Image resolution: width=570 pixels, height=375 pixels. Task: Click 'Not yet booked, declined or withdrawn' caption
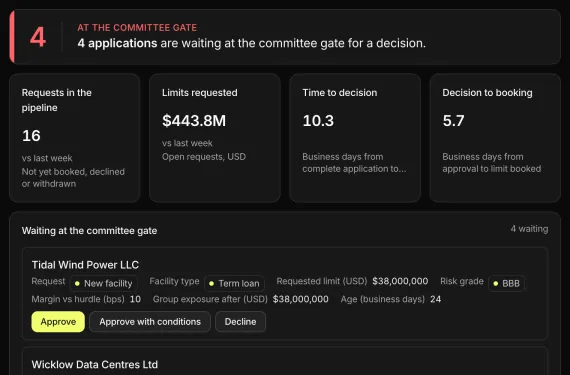pyautogui.click(x=73, y=178)
